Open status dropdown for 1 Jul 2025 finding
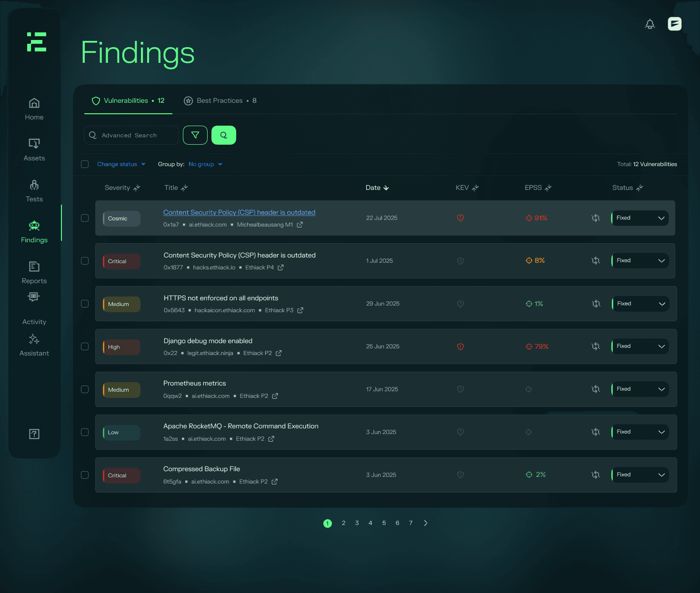 point(640,261)
